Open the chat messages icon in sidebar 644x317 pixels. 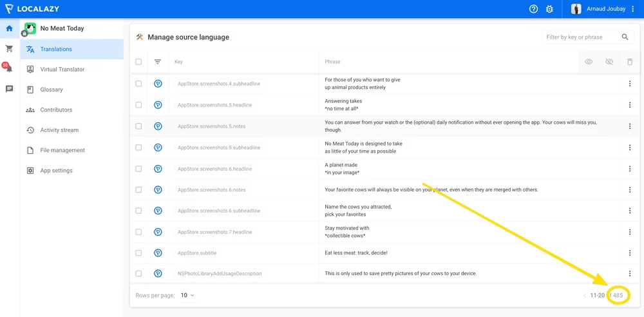pyautogui.click(x=10, y=89)
